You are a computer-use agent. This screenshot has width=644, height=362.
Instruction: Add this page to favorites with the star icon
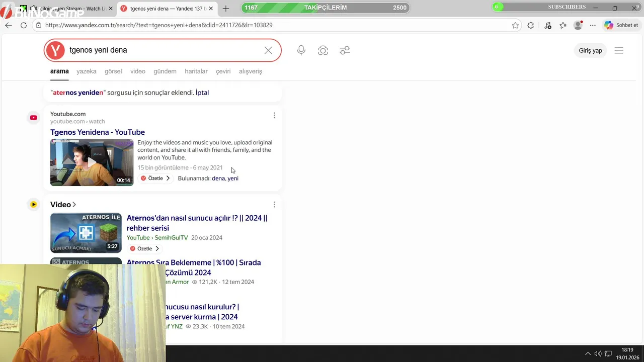click(x=515, y=25)
